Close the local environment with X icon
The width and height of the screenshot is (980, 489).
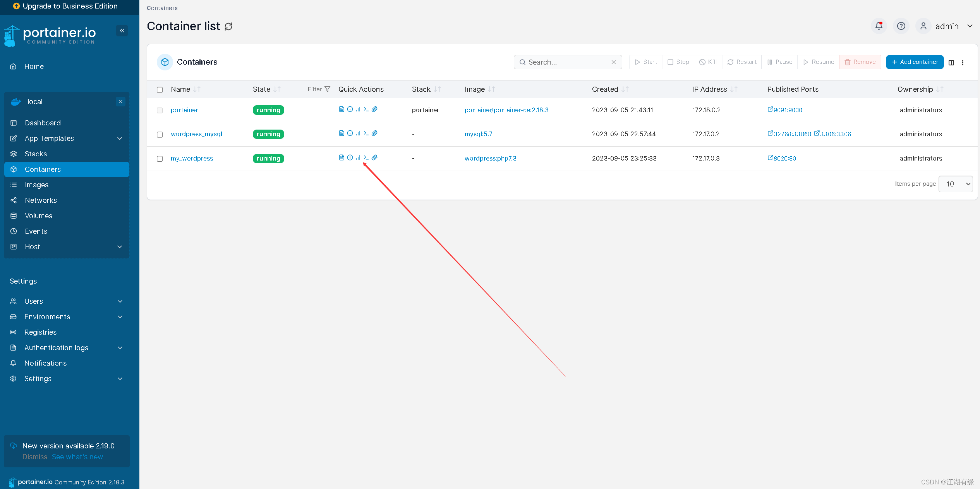(x=120, y=101)
